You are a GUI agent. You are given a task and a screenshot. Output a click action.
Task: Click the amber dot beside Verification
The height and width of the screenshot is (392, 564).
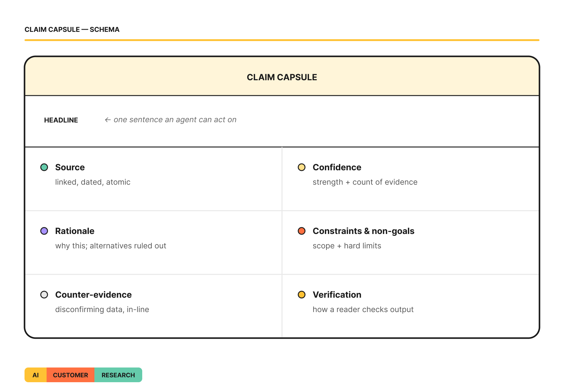tap(302, 295)
